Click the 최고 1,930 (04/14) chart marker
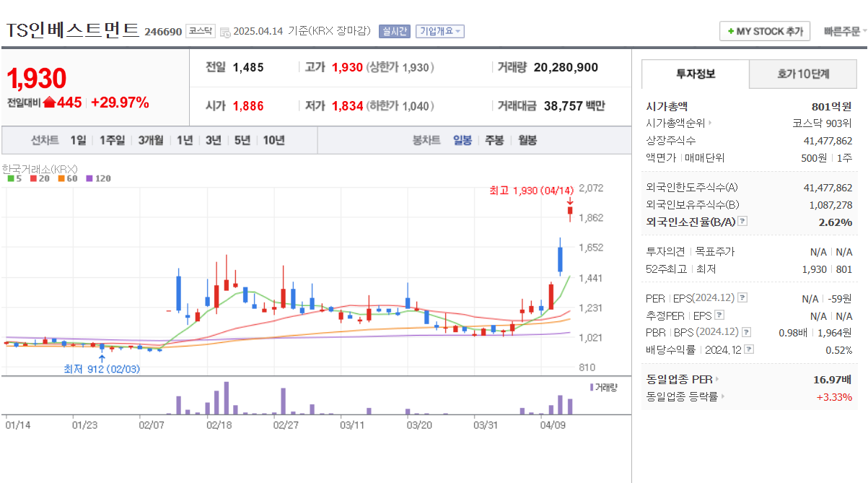The image size is (868, 483). click(x=531, y=191)
